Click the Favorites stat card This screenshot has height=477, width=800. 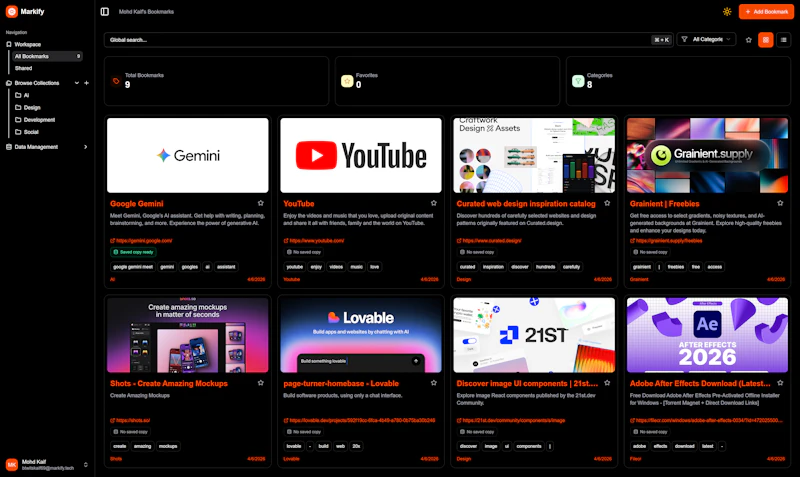pos(447,81)
